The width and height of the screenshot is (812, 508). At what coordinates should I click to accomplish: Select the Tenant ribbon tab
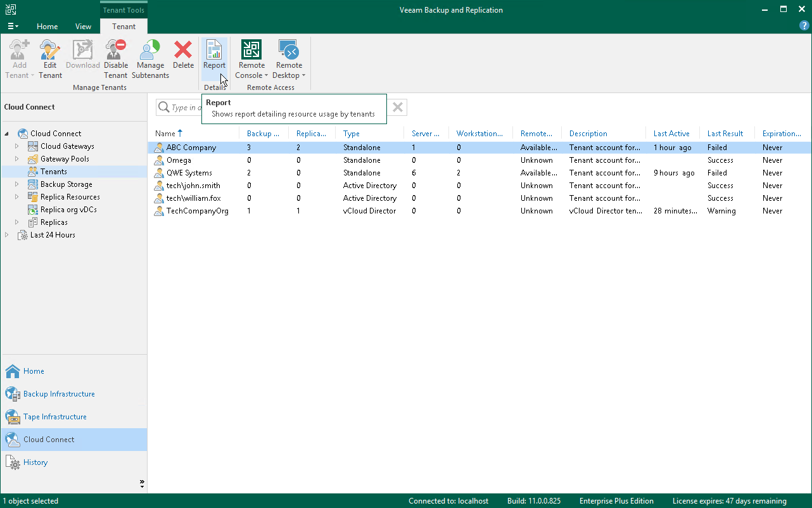tap(124, 27)
